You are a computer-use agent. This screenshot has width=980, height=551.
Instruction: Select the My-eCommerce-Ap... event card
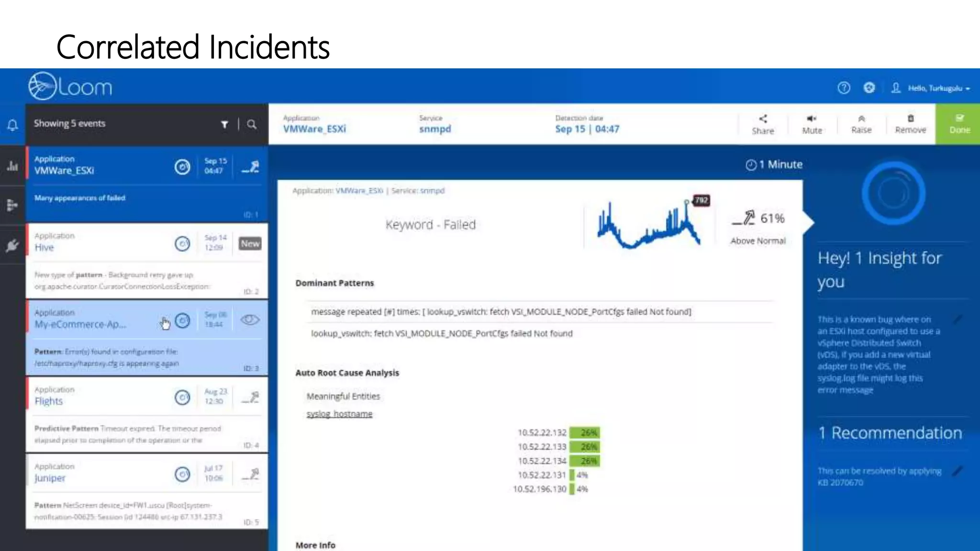tap(147, 338)
